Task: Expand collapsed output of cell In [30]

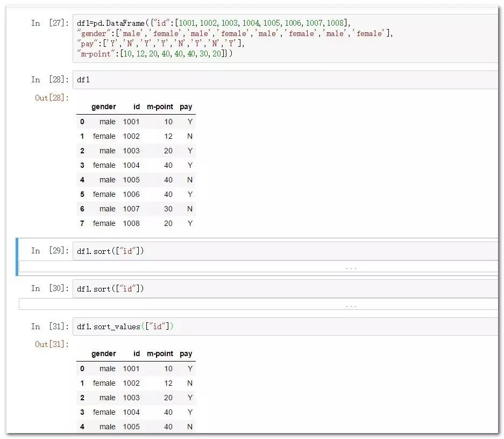Action: (258, 304)
